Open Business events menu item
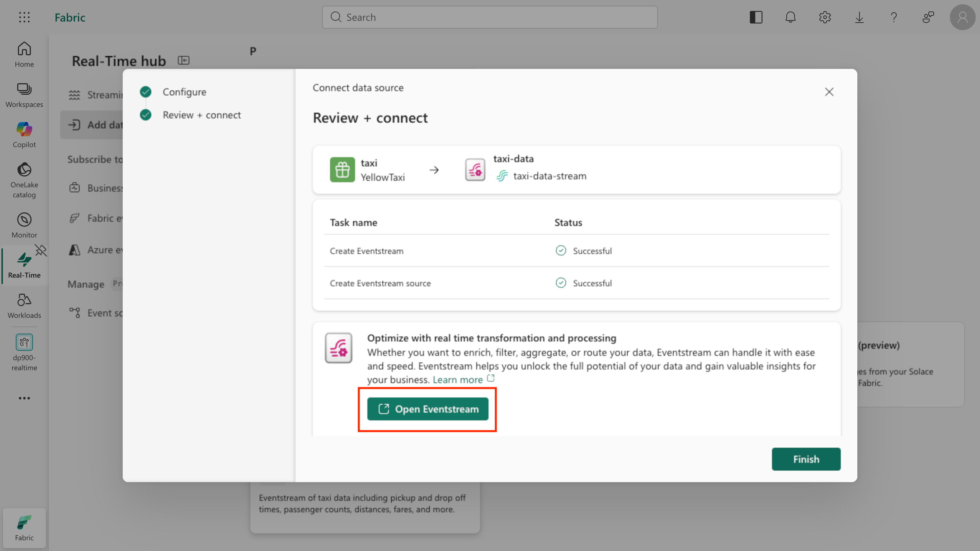The image size is (980, 551). (95, 188)
